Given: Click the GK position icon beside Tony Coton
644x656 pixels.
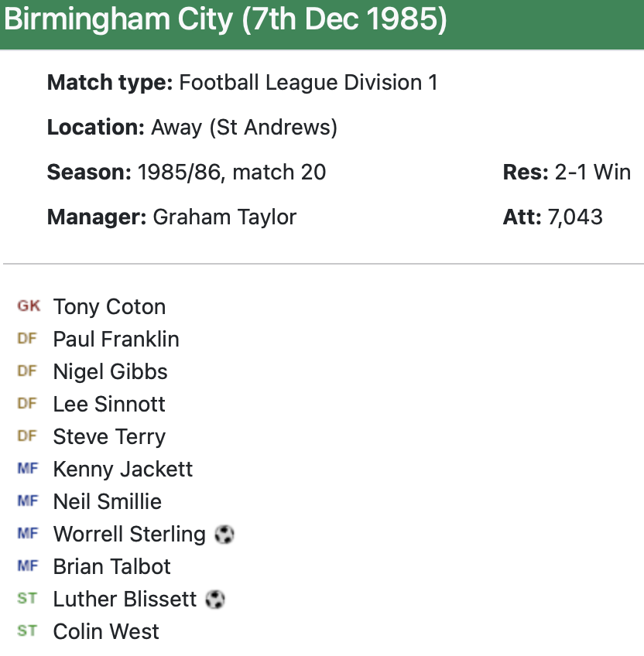Looking at the screenshot, I should [29, 306].
